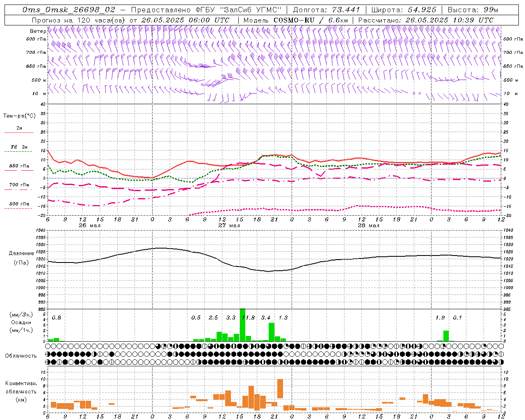
Task: Click the Модель COSMO-RU / 6.6км label
Action: pos(296,20)
